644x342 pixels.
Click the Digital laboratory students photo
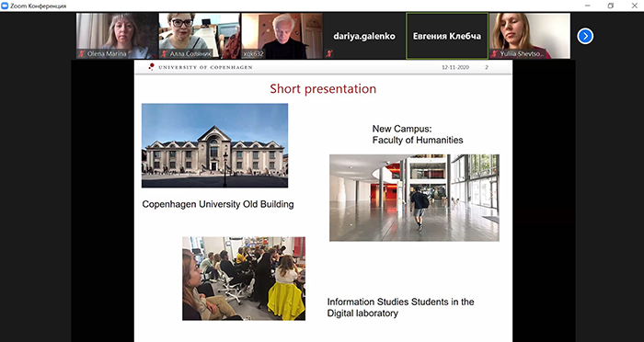pos(244,279)
